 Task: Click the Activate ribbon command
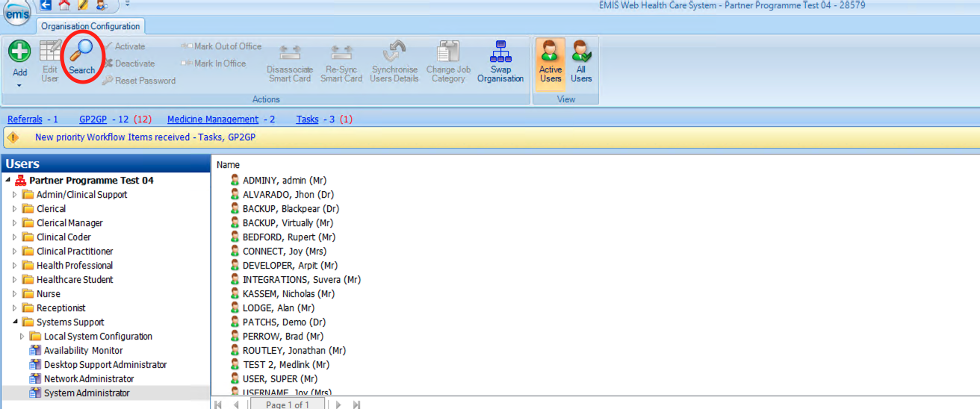(124, 46)
